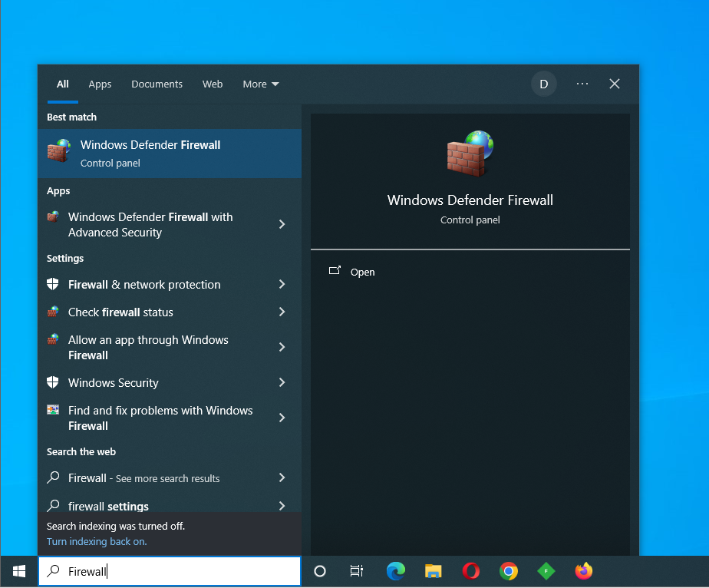Click the D user account avatar
709x588 pixels.
coord(544,84)
